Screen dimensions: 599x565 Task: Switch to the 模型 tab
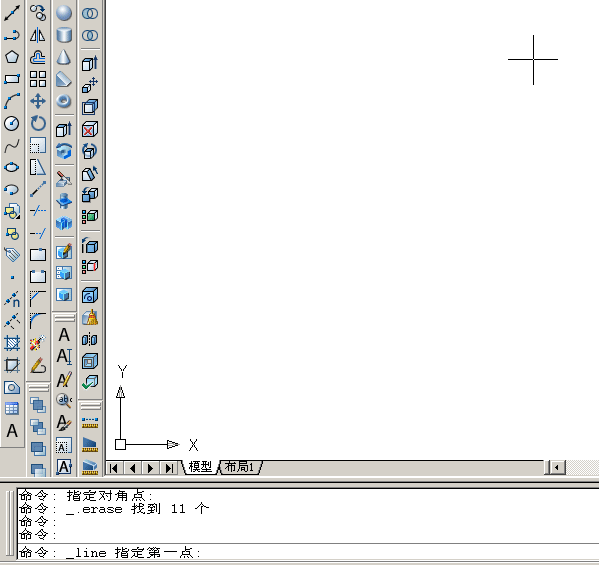tap(200, 467)
